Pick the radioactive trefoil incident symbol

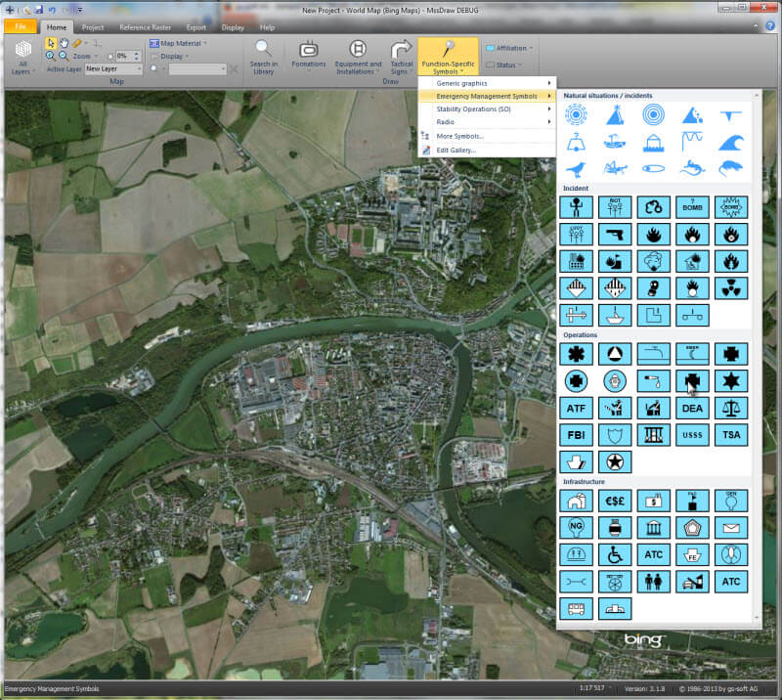tap(730, 287)
